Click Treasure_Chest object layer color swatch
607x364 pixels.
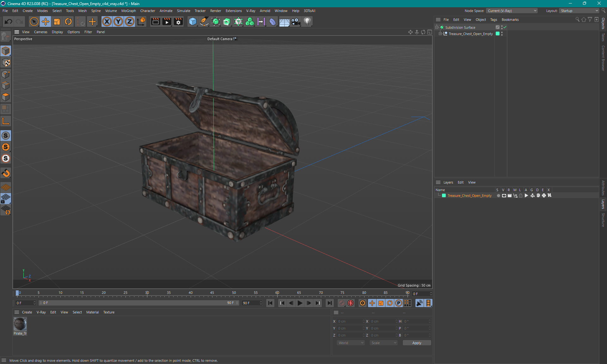pos(498,34)
